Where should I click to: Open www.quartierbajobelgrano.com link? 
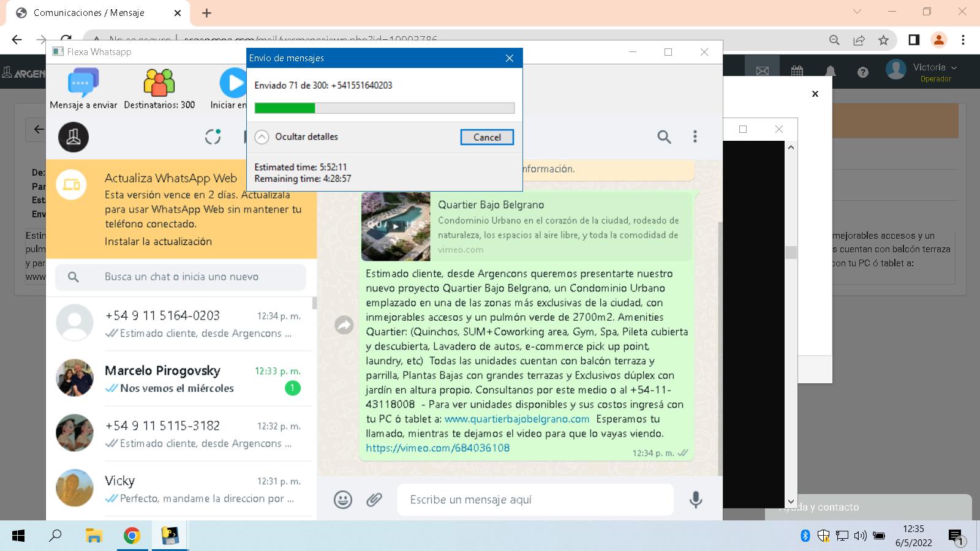[517, 419]
